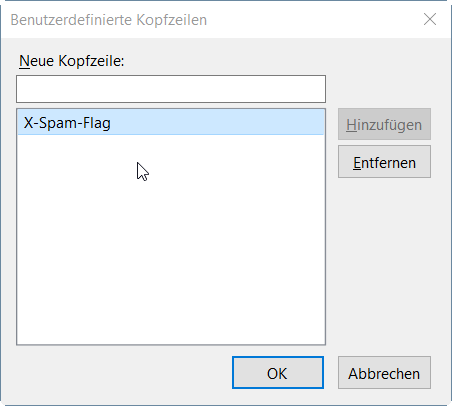The image size is (452, 406).
Task: Close the Benutzerdefinierte Kopfzeilen dialog with X
Action: click(x=430, y=19)
